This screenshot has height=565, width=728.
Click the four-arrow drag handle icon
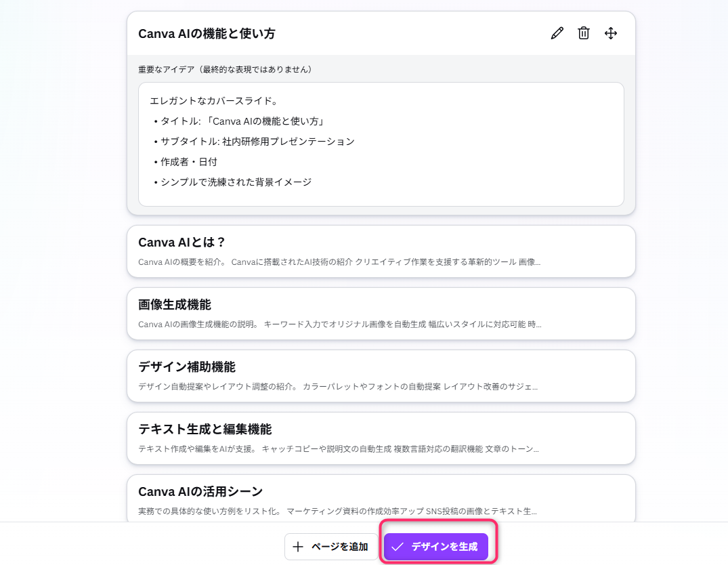610,33
